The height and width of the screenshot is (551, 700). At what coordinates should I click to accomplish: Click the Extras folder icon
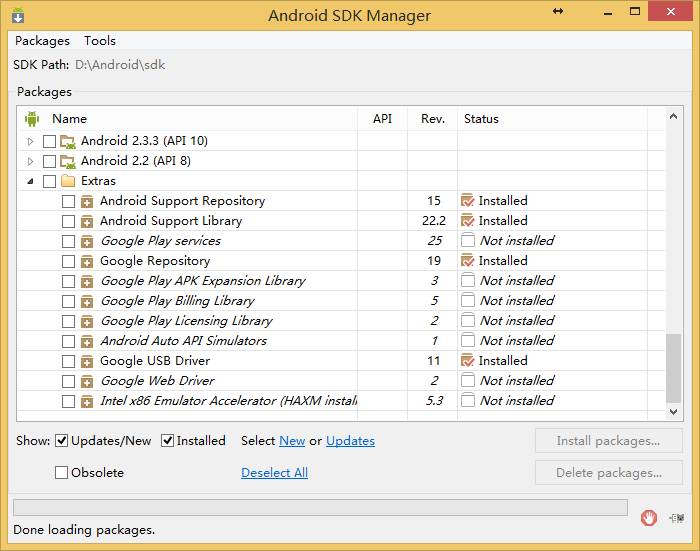68,181
